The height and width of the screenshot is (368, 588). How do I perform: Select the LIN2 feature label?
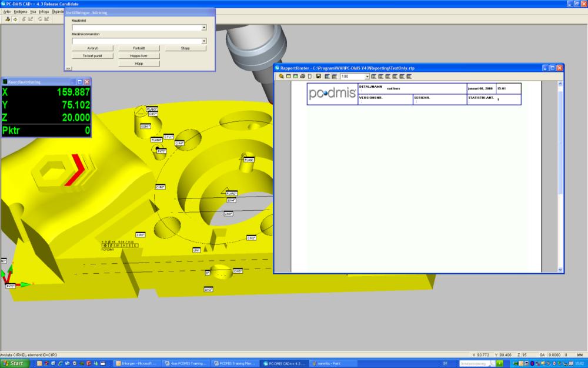point(209,290)
